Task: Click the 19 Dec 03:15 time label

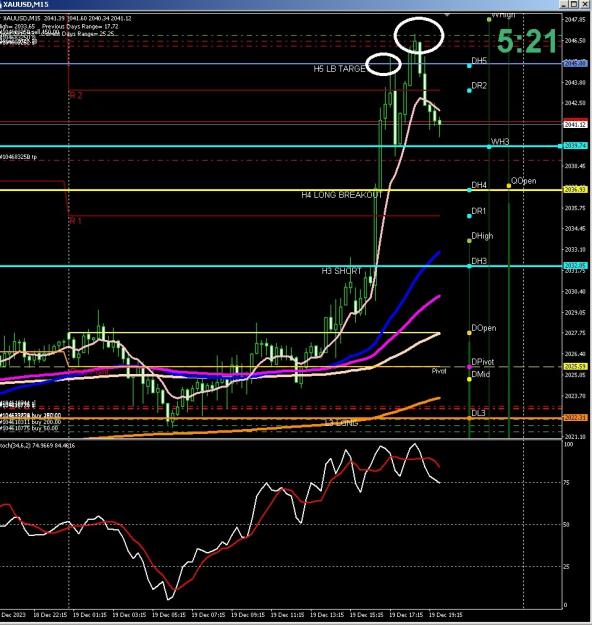Action: pos(129,615)
